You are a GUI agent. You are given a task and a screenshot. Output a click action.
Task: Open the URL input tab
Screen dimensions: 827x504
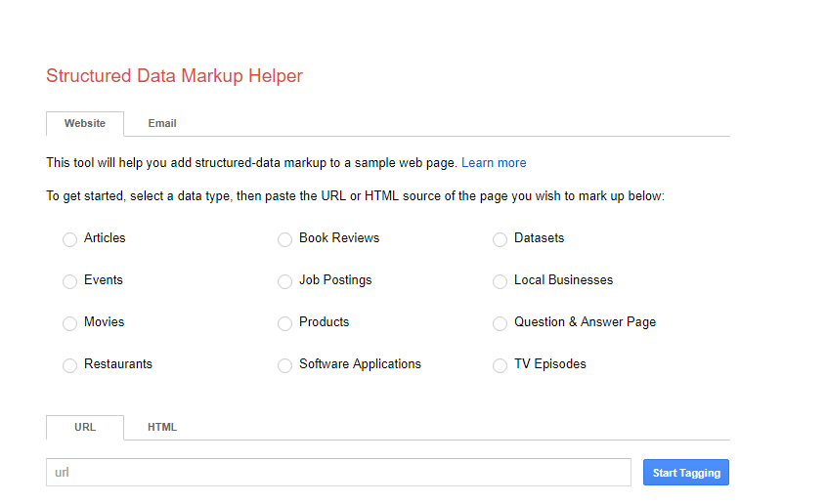[x=85, y=427]
